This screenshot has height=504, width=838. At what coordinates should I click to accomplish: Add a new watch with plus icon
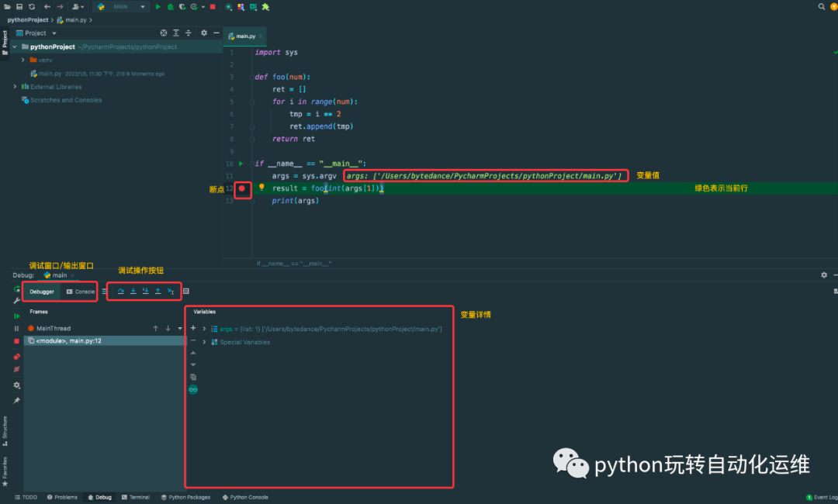tap(193, 328)
